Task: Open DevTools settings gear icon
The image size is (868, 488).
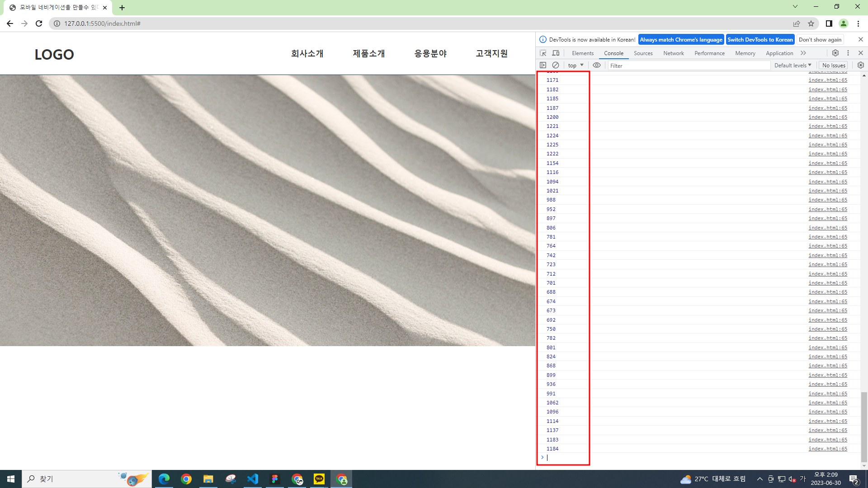Action: pyautogui.click(x=835, y=53)
